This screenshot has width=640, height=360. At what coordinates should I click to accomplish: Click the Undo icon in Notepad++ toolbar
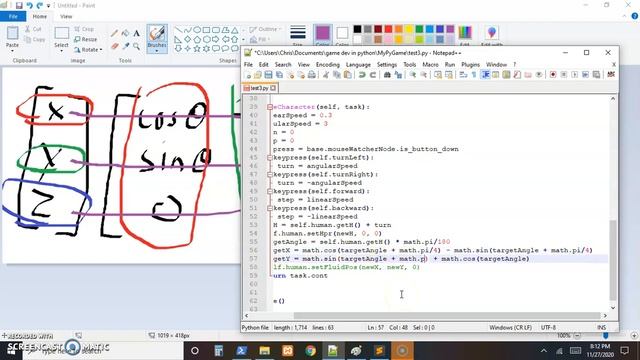click(362, 75)
